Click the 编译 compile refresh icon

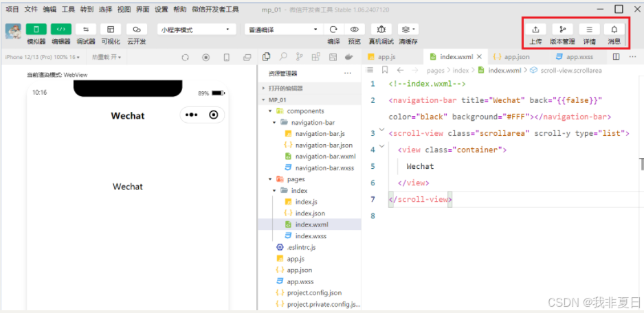333,29
